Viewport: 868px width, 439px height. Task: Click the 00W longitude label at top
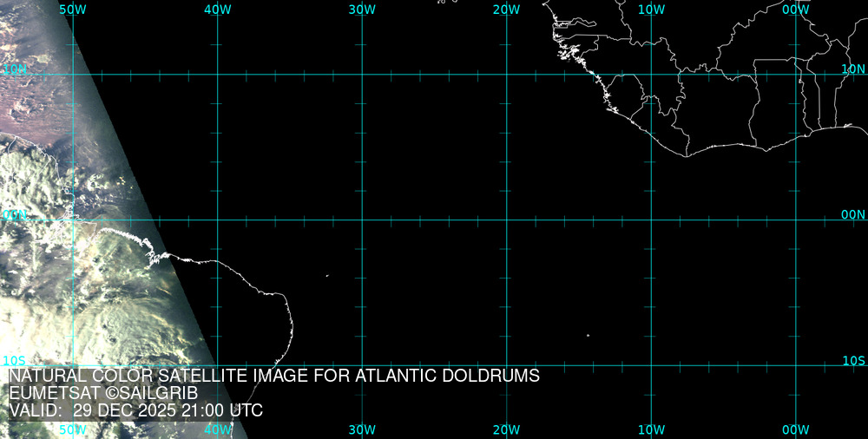pyautogui.click(x=795, y=9)
